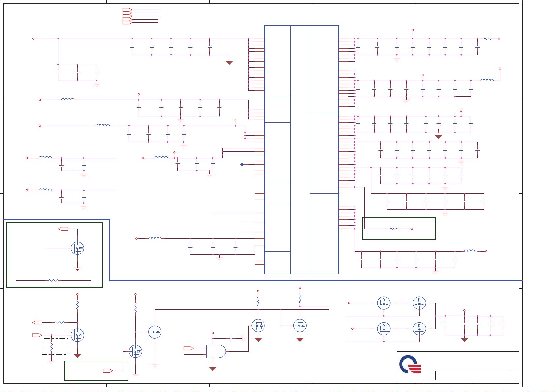Click the blue and red company logo
The height and width of the screenshot is (392, 555).
[410, 364]
